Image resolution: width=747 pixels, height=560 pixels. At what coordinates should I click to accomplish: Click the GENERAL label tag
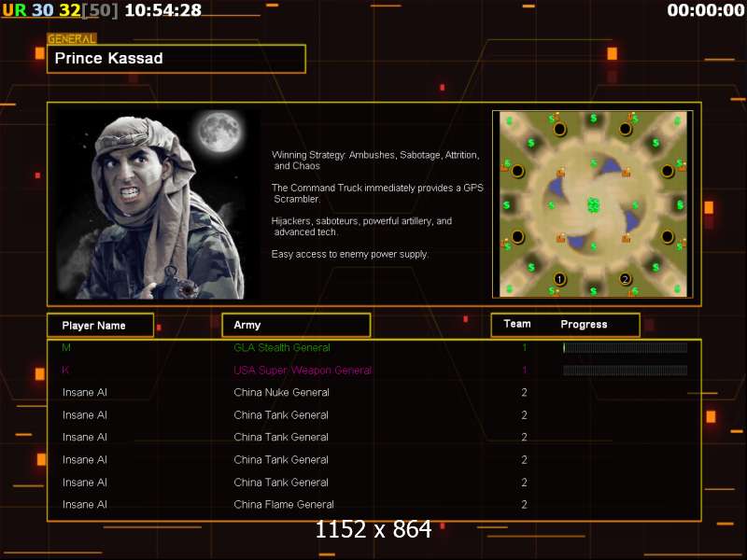click(x=72, y=38)
